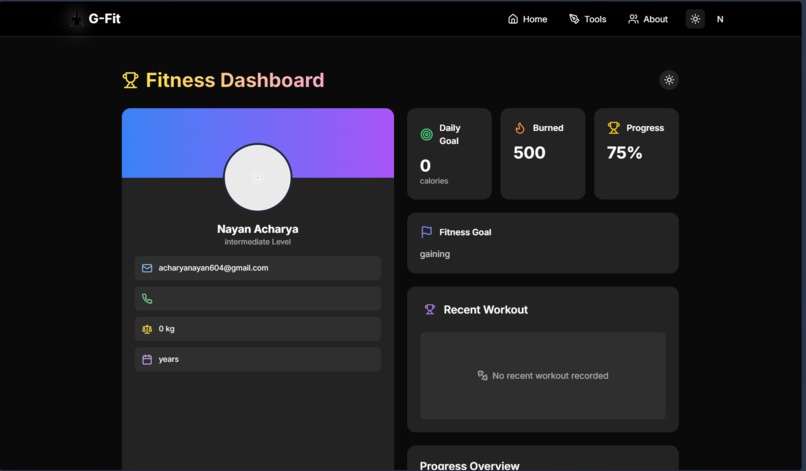
Task: Click the No recent workout recorded message
Action: point(550,376)
